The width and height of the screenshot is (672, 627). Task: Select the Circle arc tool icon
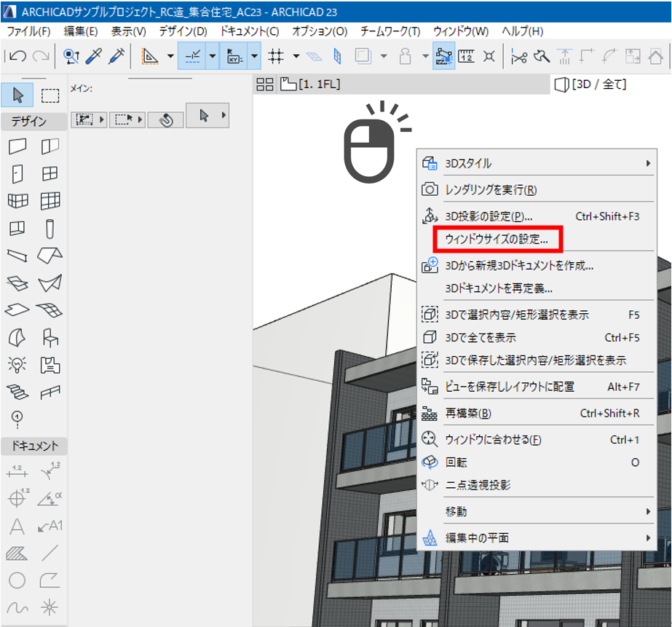tap(17, 580)
